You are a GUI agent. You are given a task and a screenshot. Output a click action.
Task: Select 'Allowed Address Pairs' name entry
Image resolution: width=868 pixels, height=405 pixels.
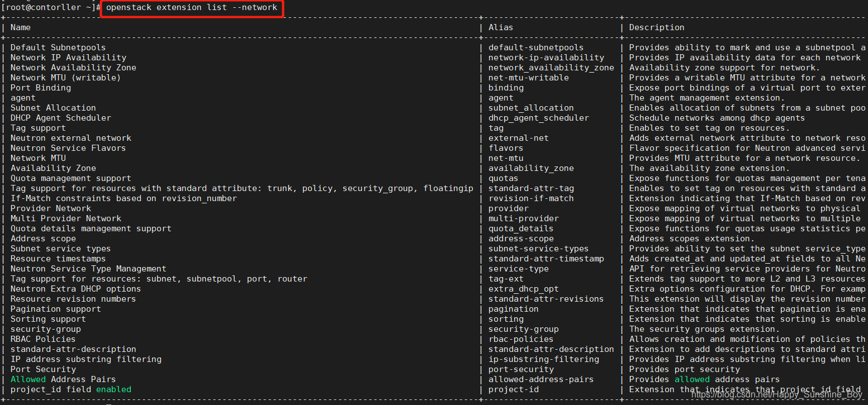[63, 379]
